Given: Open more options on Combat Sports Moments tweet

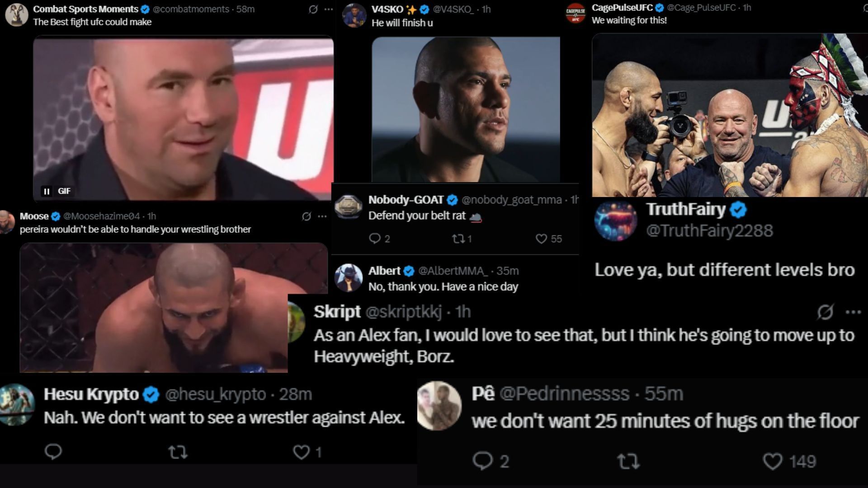Looking at the screenshot, I should 329,9.
